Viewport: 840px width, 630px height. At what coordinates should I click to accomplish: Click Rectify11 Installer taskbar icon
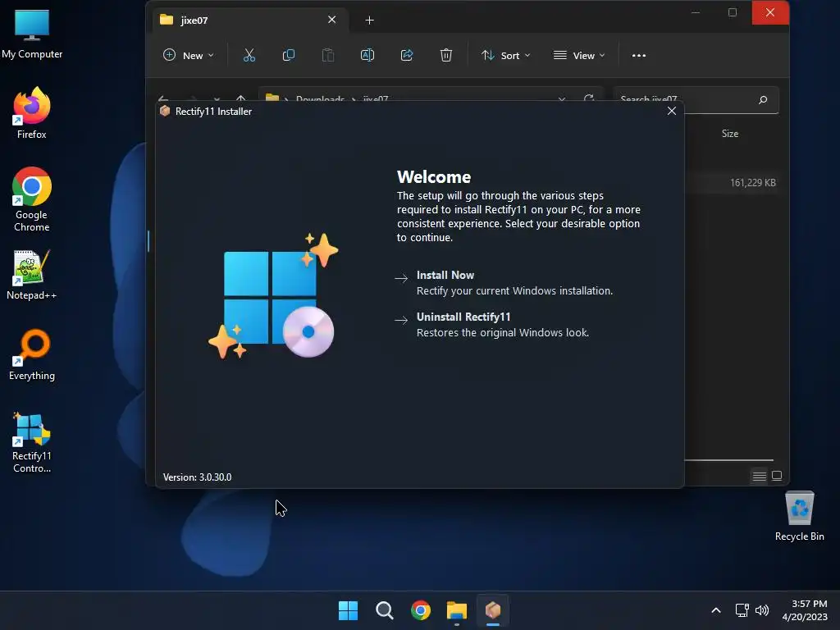pyautogui.click(x=493, y=610)
